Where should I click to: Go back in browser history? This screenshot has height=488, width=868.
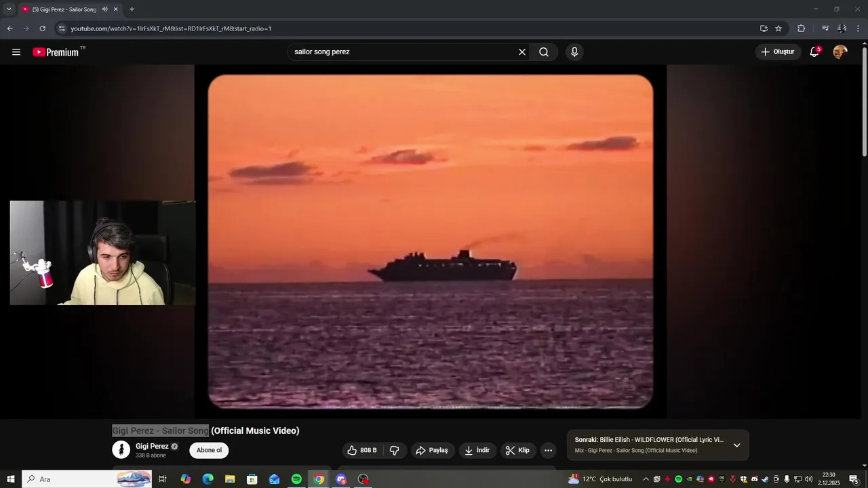pos(10,28)
